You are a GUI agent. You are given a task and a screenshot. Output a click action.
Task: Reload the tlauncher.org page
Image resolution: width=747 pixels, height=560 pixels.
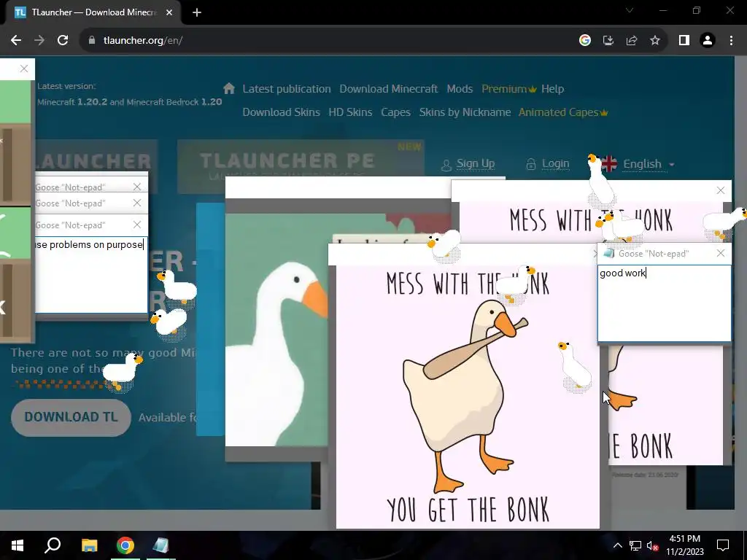[63, 41]
